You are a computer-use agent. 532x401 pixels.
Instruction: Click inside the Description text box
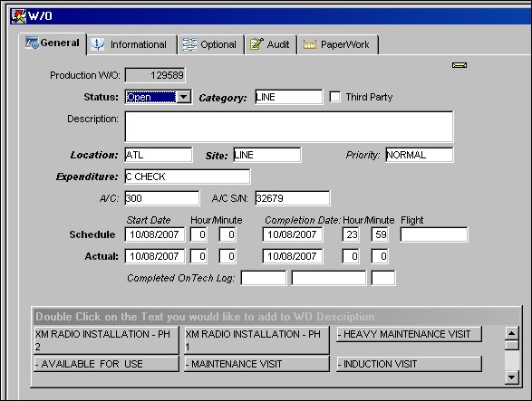[x=289, y=127]
